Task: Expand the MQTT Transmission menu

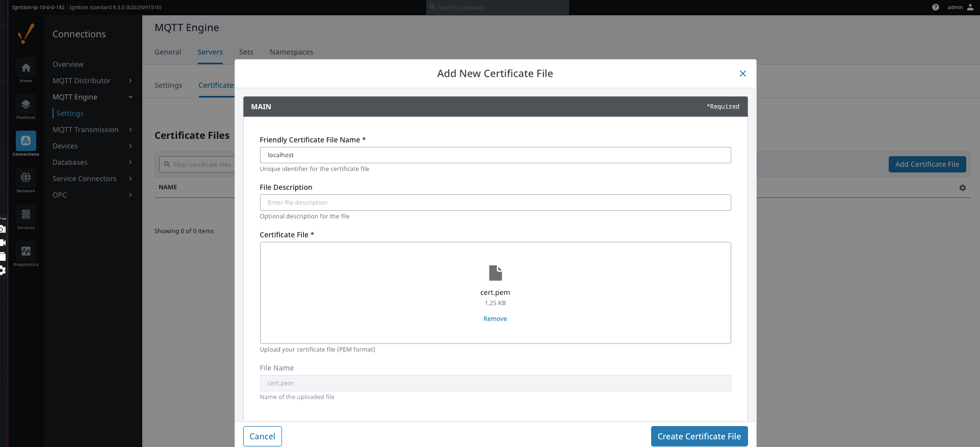Action: (92, 130)
